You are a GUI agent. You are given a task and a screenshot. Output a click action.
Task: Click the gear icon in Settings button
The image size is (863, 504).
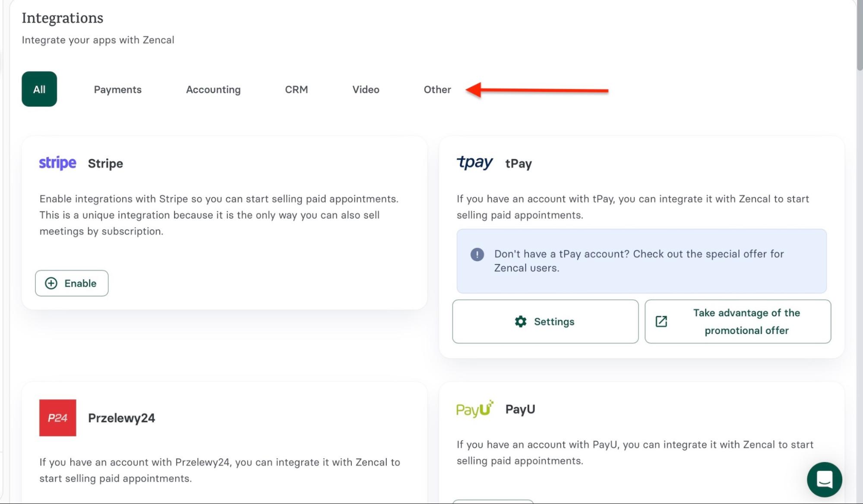(x=521, y=321)
